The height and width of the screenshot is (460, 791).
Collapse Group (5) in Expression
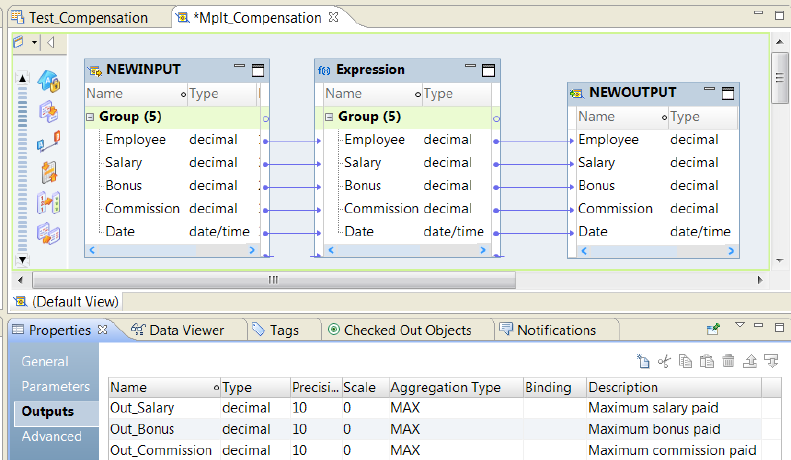(329, 117)
